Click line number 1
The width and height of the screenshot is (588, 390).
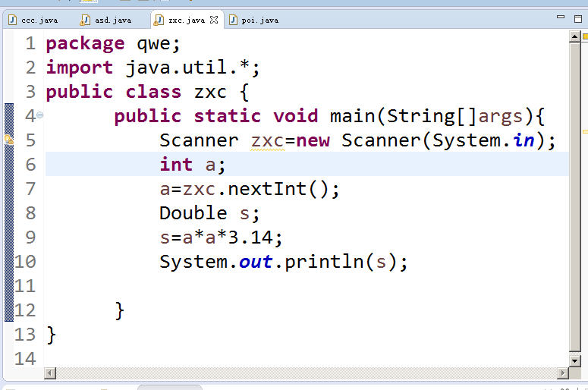31,43
